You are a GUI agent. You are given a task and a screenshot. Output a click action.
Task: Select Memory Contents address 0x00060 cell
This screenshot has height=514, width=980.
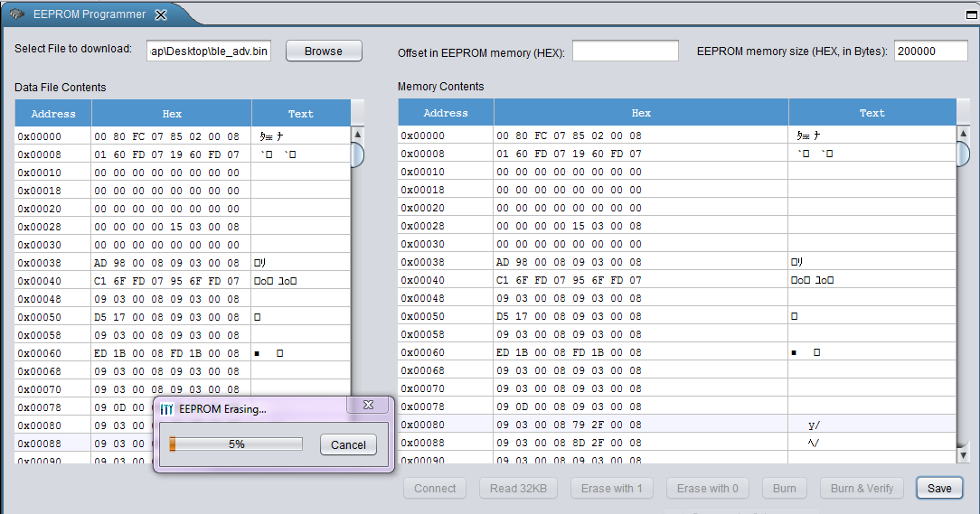coord(446,353)
